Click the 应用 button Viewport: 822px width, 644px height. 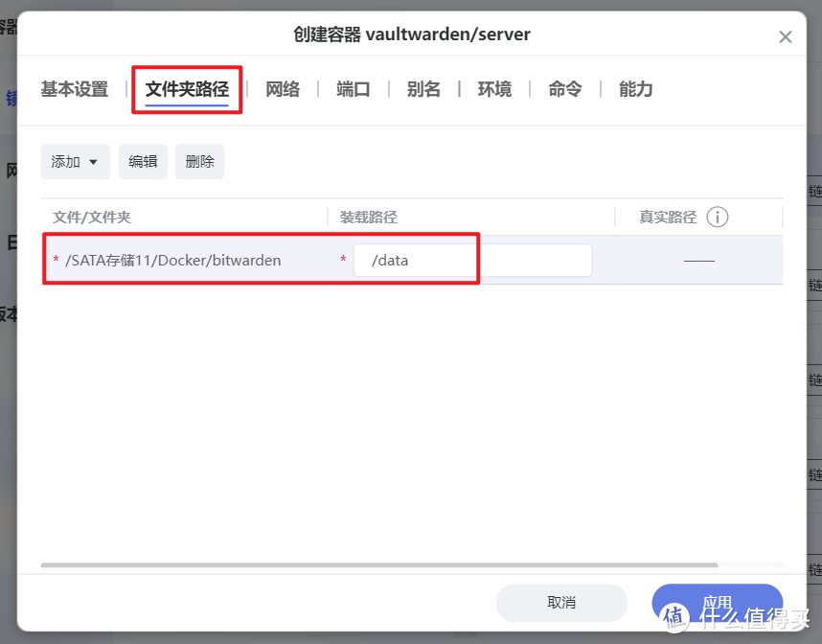[x=718, y=602]
